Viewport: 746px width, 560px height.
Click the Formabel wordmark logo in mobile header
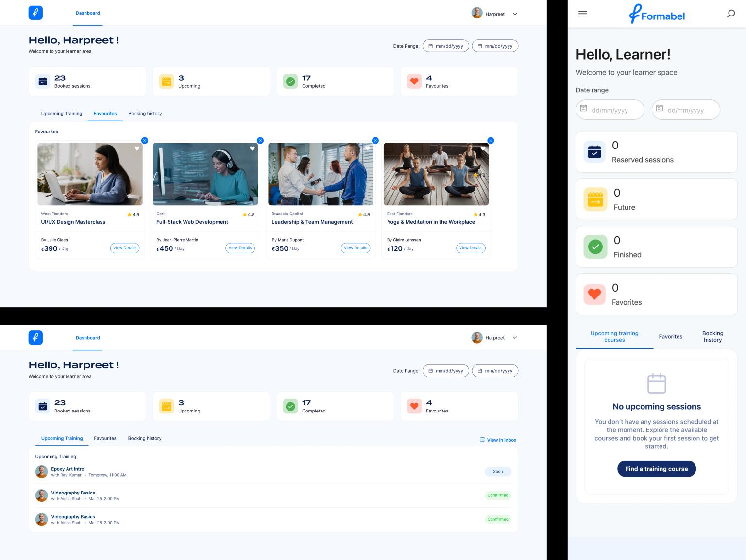pos(657,14)
